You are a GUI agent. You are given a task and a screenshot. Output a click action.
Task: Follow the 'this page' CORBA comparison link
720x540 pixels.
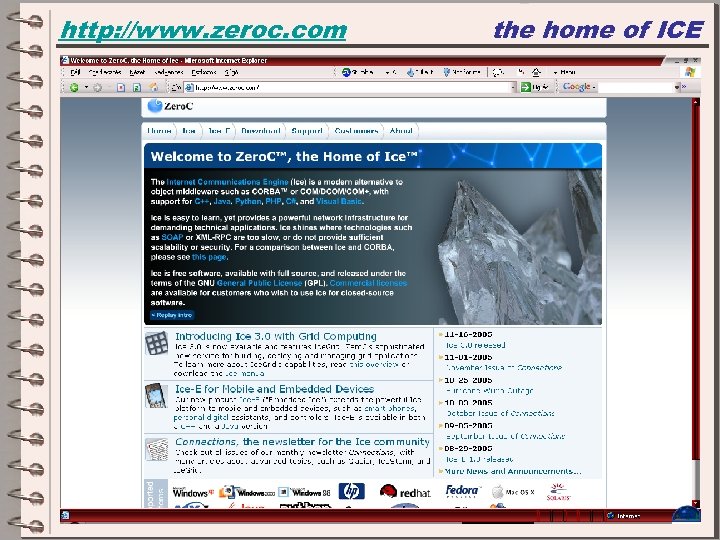coord(209,257)
